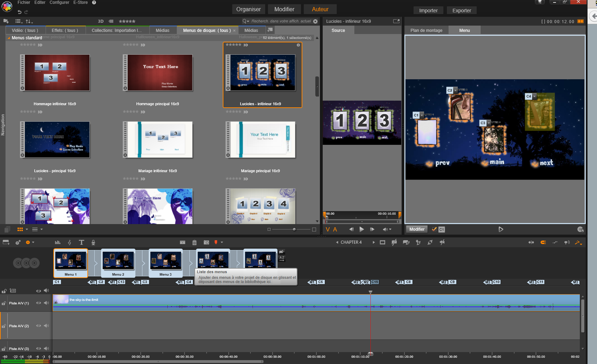
Task: Open library sort order dropdown
Action: (x=29, y=21)
